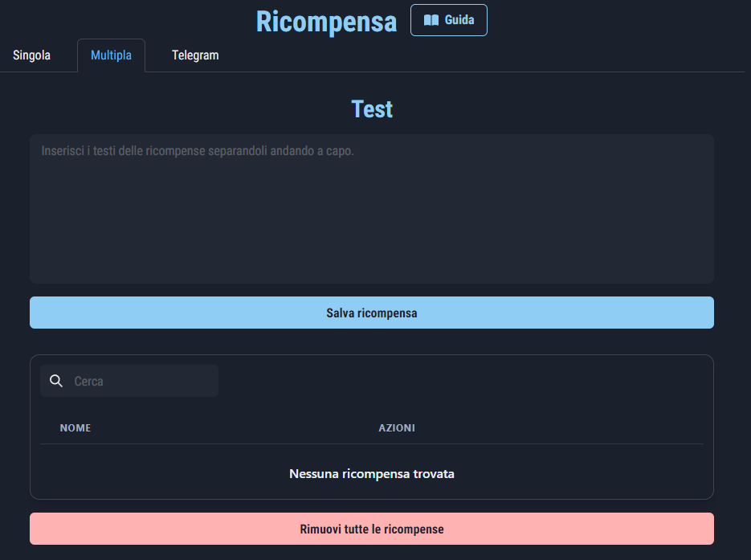Sort by the NOME column header
The image size is (751, 560).
[x=76, y=427]
